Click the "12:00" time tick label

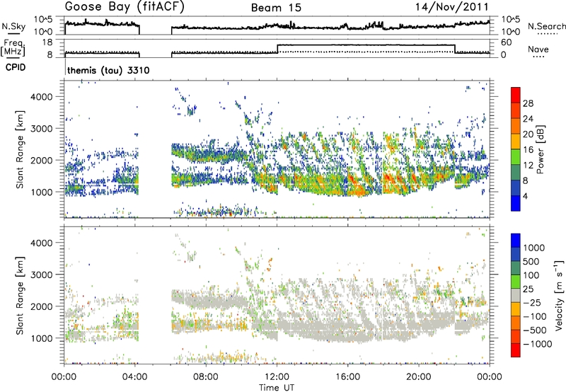click(x=277, y=377)
